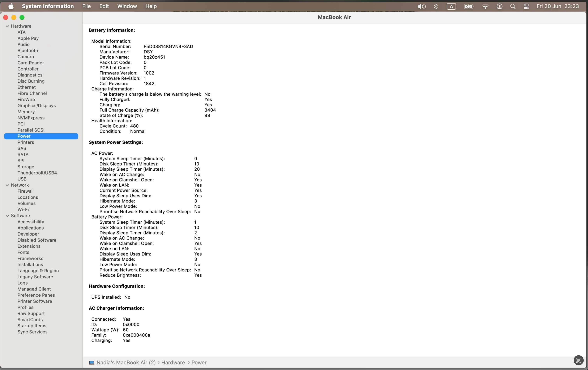Screen dimensions: 588x370
Task: Select Fibre Channel in the sidebar
Action: (32, 93)
